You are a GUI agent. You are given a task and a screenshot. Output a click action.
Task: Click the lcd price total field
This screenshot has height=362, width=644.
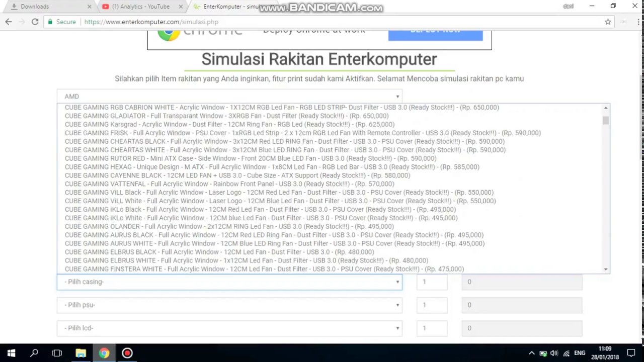(522, 328)
